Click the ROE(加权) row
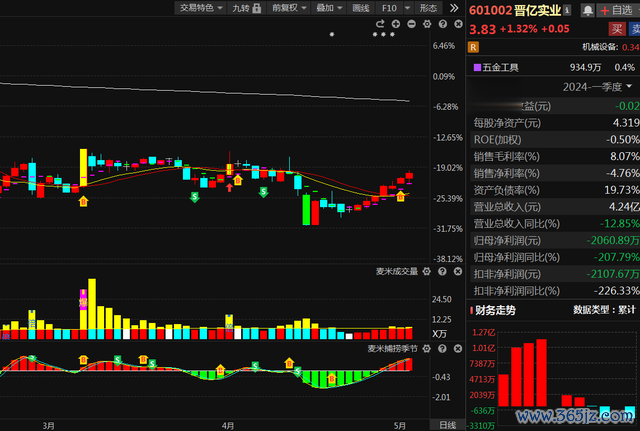 click(x=553, y=140)
